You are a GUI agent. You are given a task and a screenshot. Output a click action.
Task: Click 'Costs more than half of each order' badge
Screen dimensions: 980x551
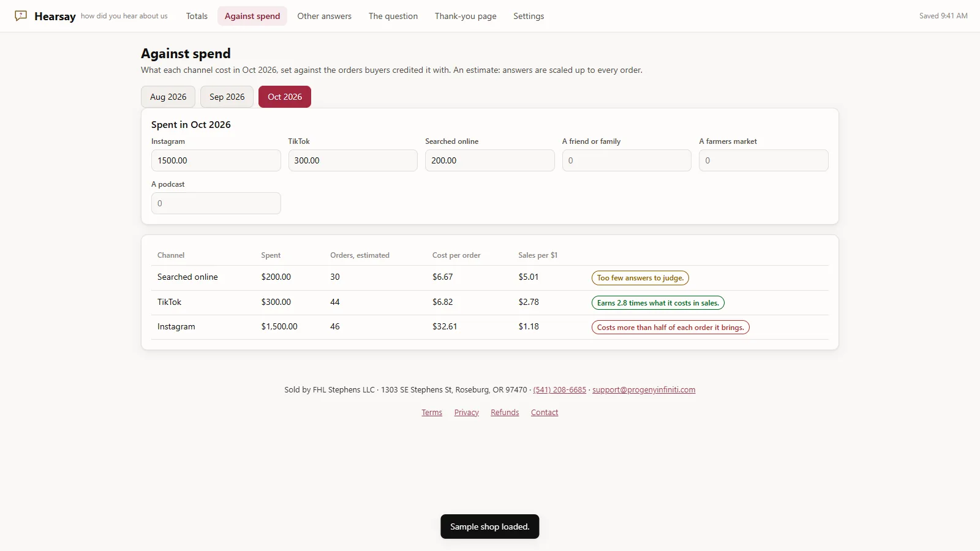(x=671, y=328)
